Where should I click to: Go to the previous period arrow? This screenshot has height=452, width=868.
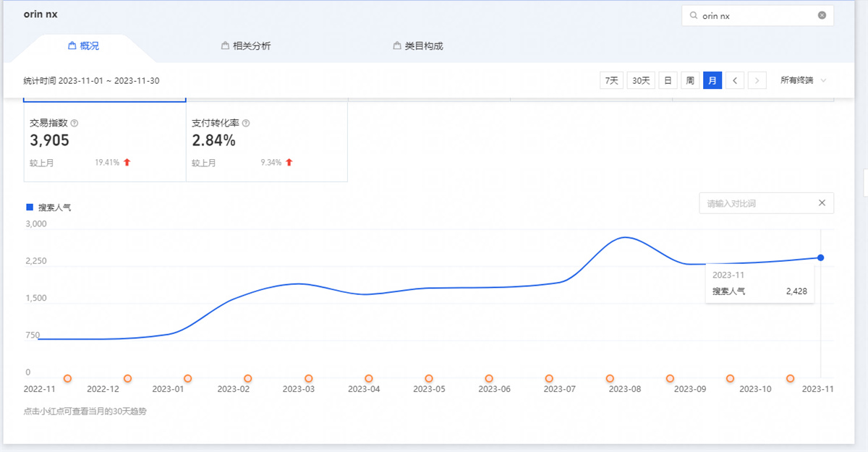pyautogui.click(x=735, y=80)
